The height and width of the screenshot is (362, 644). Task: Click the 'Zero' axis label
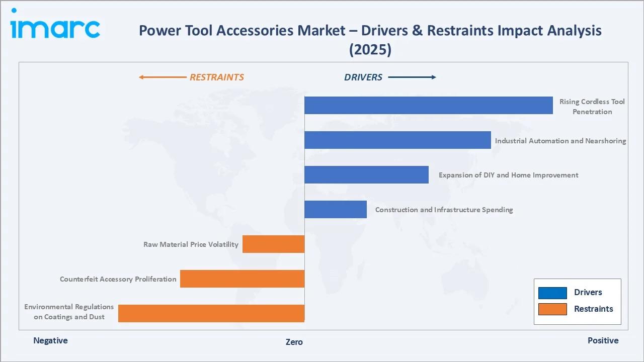tap(294, 342)
